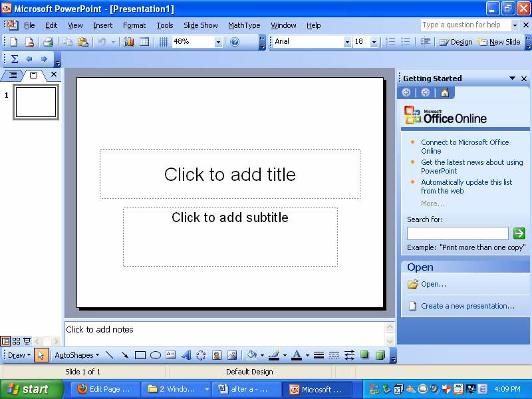The width and height of the screenshot is (532, 399).
Task: Open the Slide Show menu
Action: 201,25
